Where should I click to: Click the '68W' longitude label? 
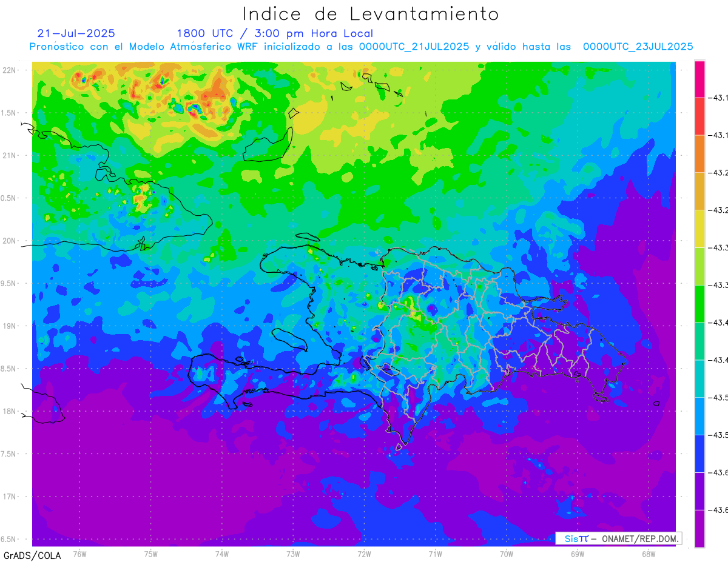pyautogui.click(x=648, y=554)
